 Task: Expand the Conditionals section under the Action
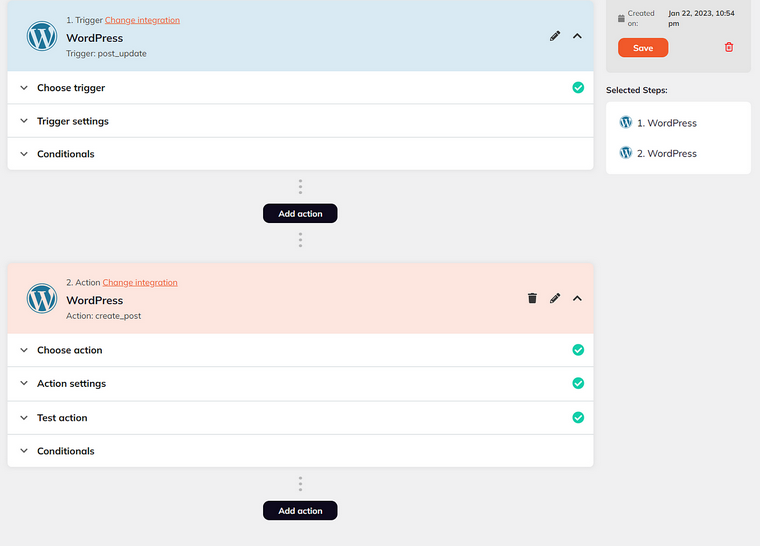click(x=300, y=451)
